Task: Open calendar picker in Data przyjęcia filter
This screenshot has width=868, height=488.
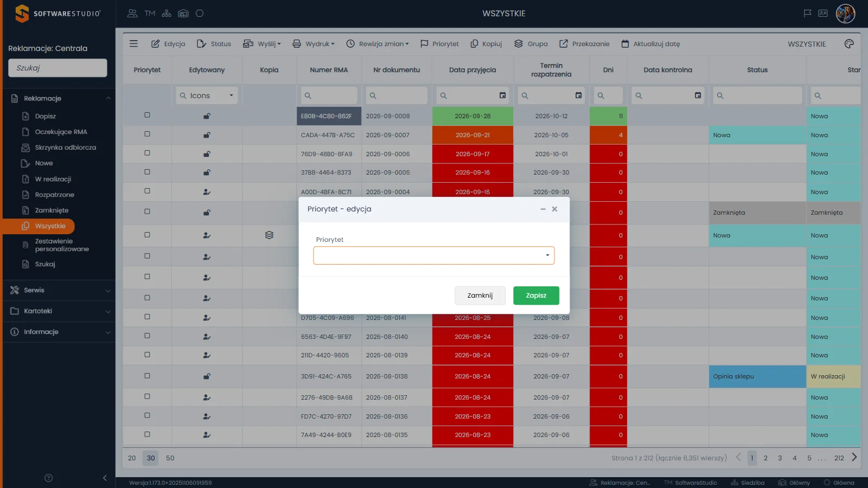Action: click(x=502, y=95)
